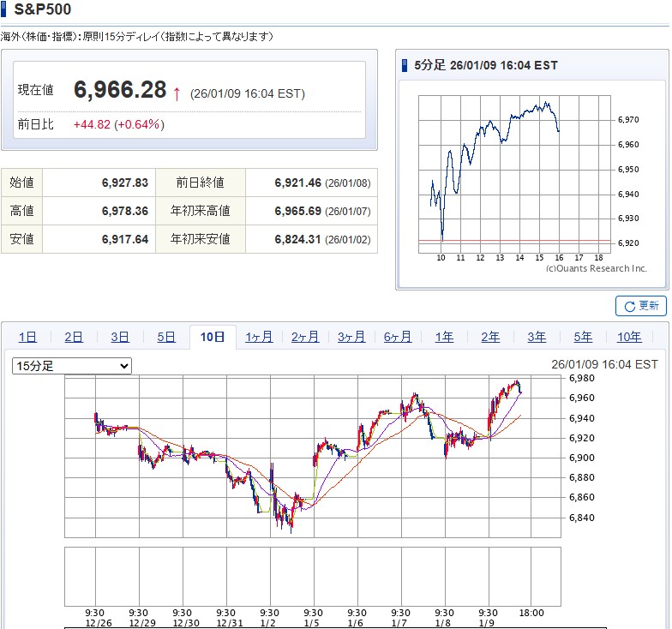Switch to the 2日 chart tab

click(x=74, y=338)
